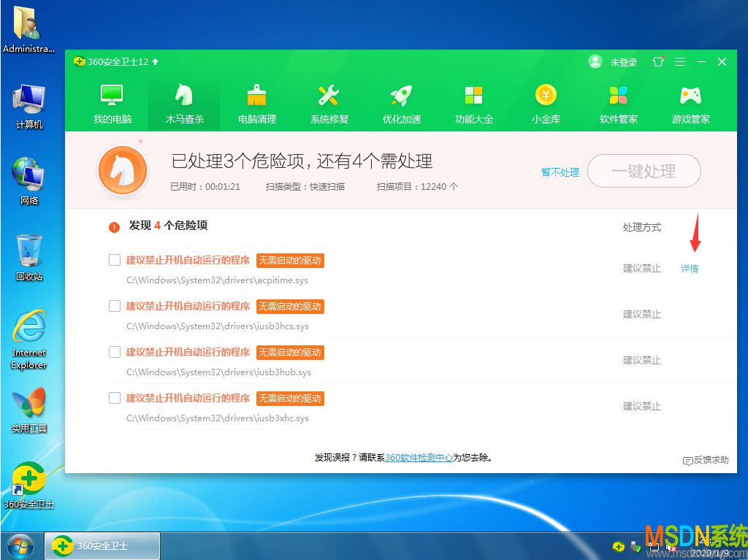Click the path ending in iusb3hcs.sys
Image resolution: width=748 pixels, height=560 pixels.
[x=218, y=326]
